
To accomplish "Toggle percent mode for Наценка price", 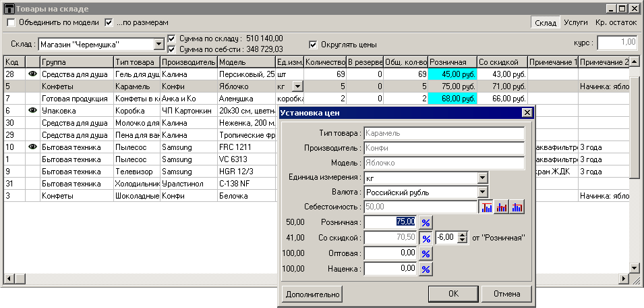I will [426, 269].
